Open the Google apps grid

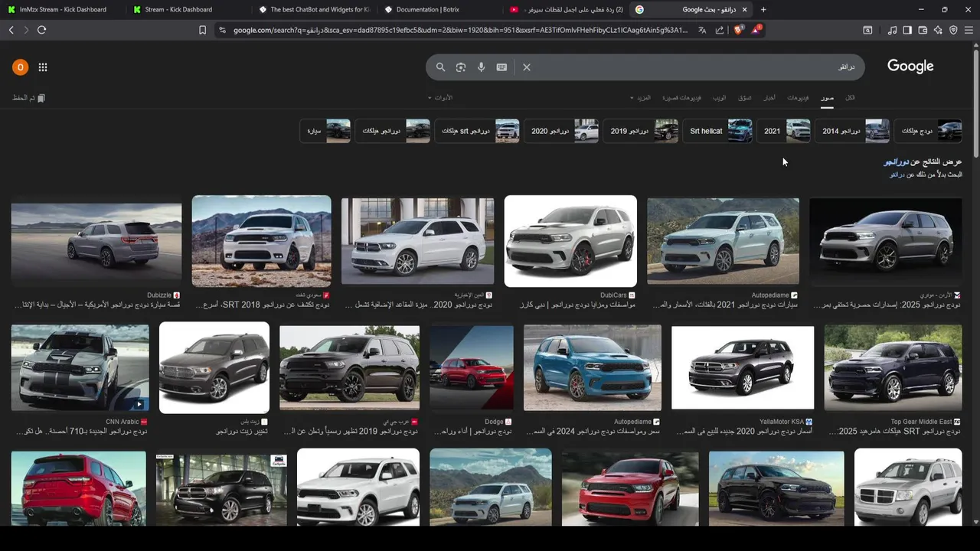43,67
